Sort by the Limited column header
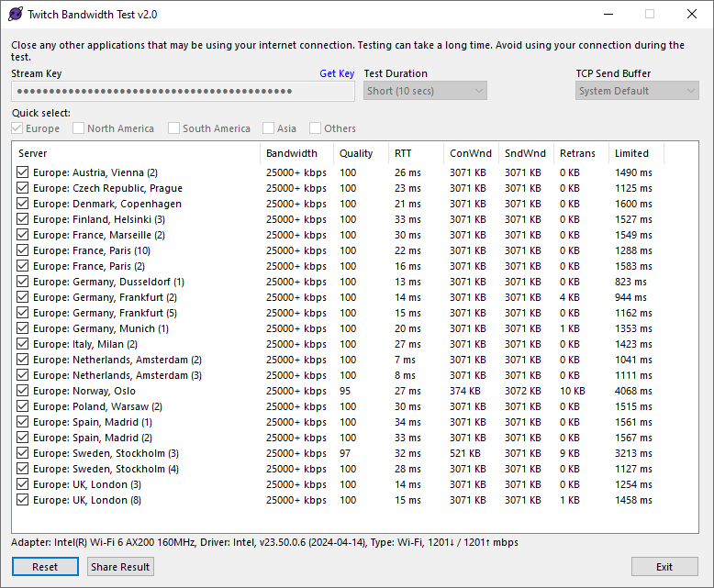Screen dimensions: 714x588 636,153
